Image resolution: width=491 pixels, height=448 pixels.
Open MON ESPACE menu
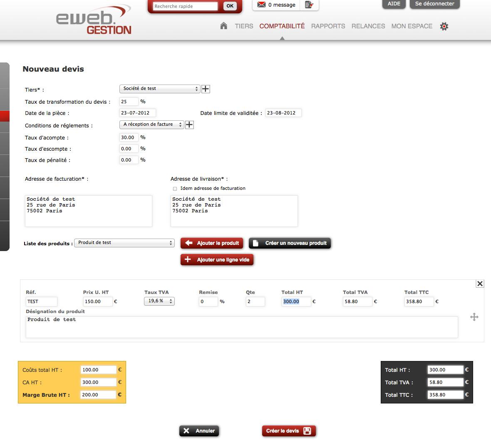tap(412, 26)
